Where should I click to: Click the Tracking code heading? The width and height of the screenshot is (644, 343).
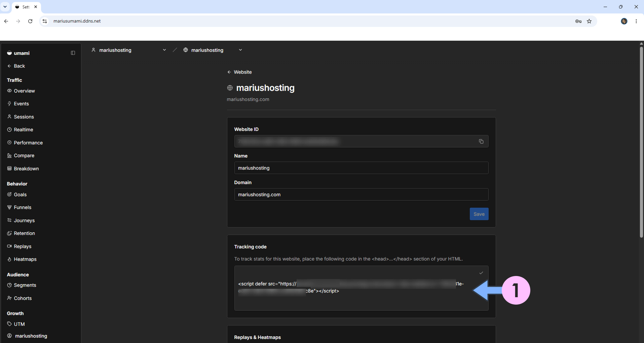click(x=250, y=247)
